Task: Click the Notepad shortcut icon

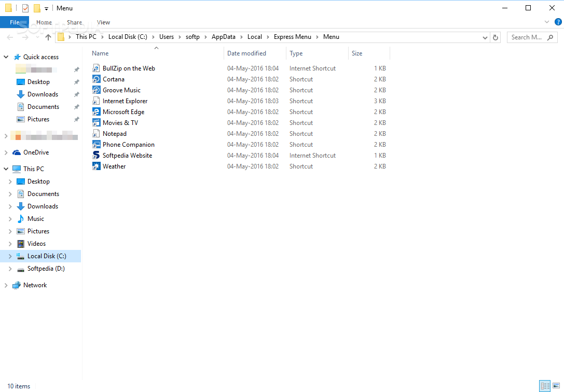Action: [x=96, y=134]
